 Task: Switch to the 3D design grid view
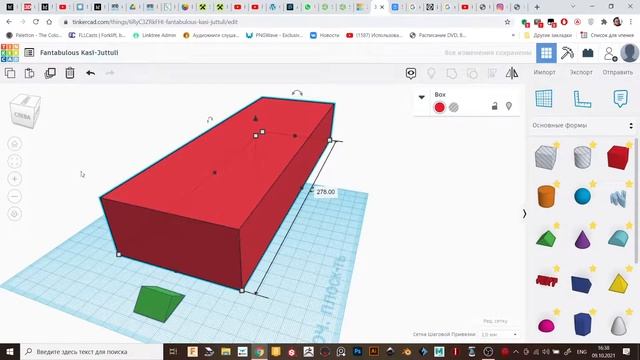[x=546, y=53]
